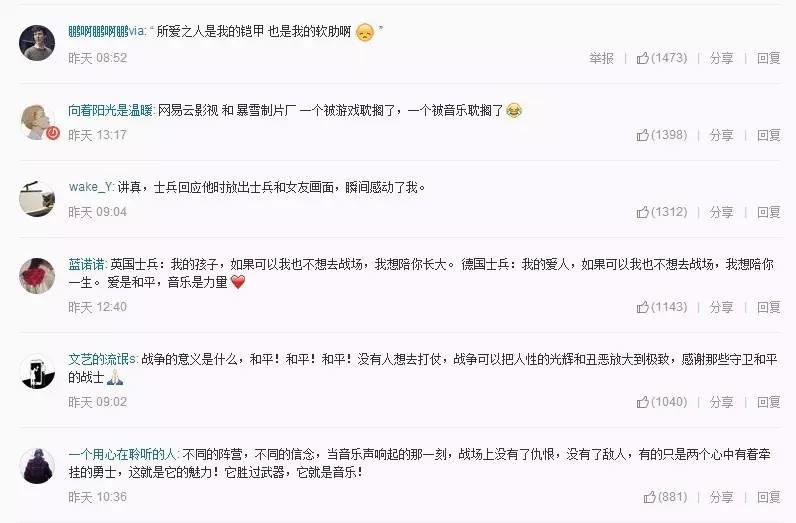Image resolution: width=796 pixels, height=523 pixels.
Task: Like the comment with 1040 likes
Action: point(661,402)
